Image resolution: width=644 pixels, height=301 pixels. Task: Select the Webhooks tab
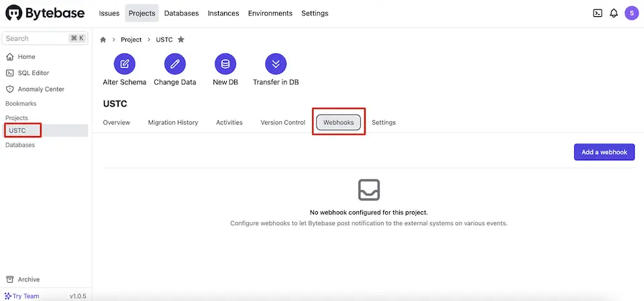[x=338, y=123]
